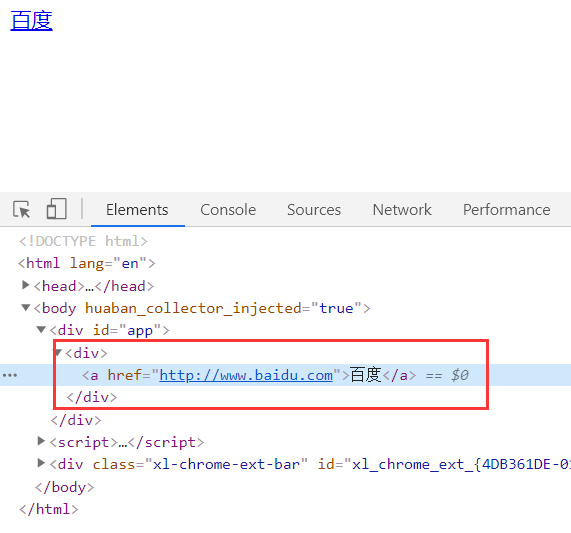571x533 pixels.
Task: Switch to the Sources tab
Action: pos(314,210)
